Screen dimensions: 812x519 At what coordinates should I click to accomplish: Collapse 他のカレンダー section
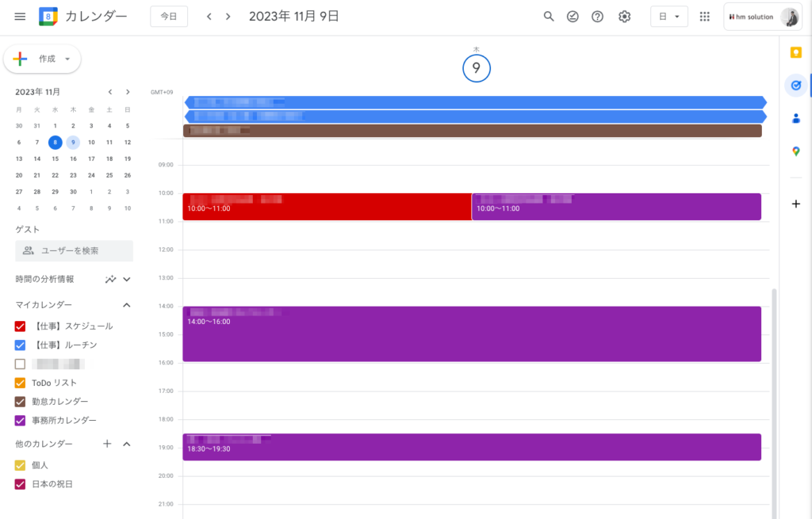click(127, 444)
